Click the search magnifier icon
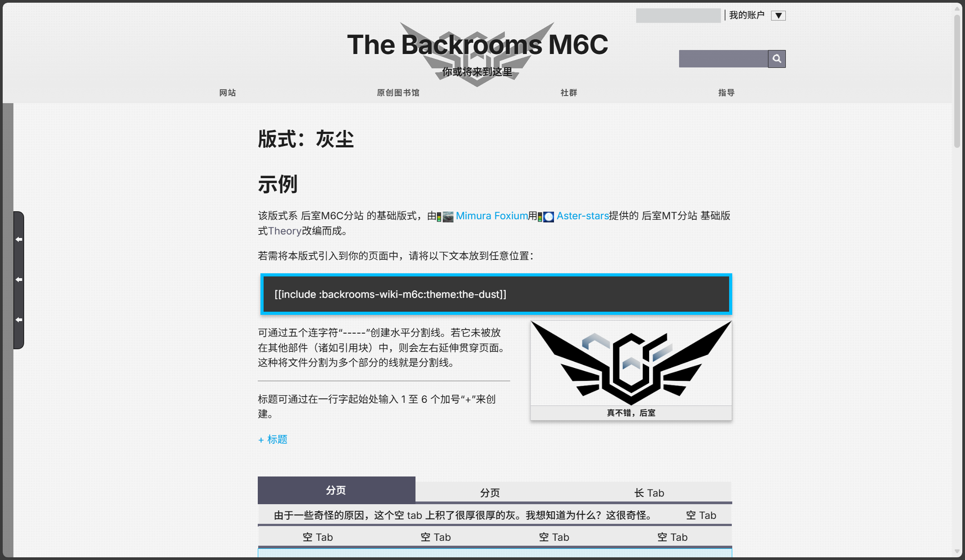Image resolution: width=965 pixels, height=560 pixels. pyautogui.click(x=777, y=59)
